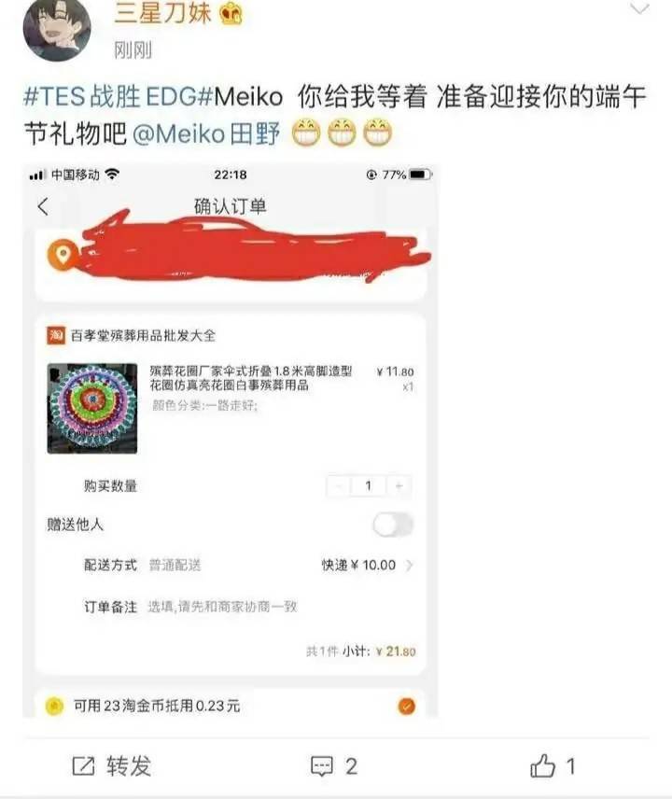Select the 快递 ¥10.00 shipping option

(x=358, y=565)
